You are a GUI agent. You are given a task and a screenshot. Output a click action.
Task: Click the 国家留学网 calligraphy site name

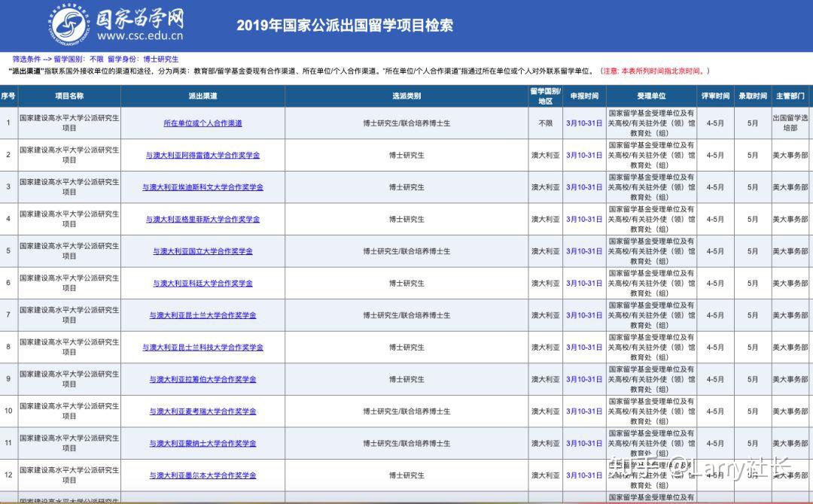(140, 17)
